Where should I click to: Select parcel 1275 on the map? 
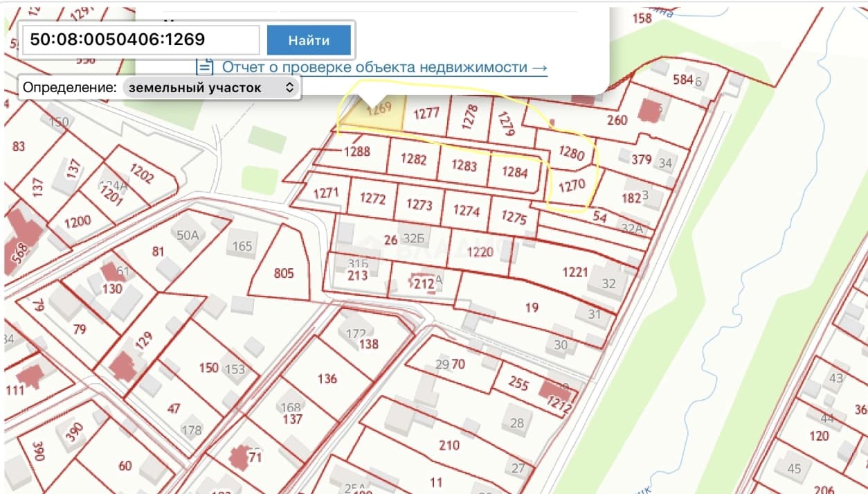pos(514,217)
